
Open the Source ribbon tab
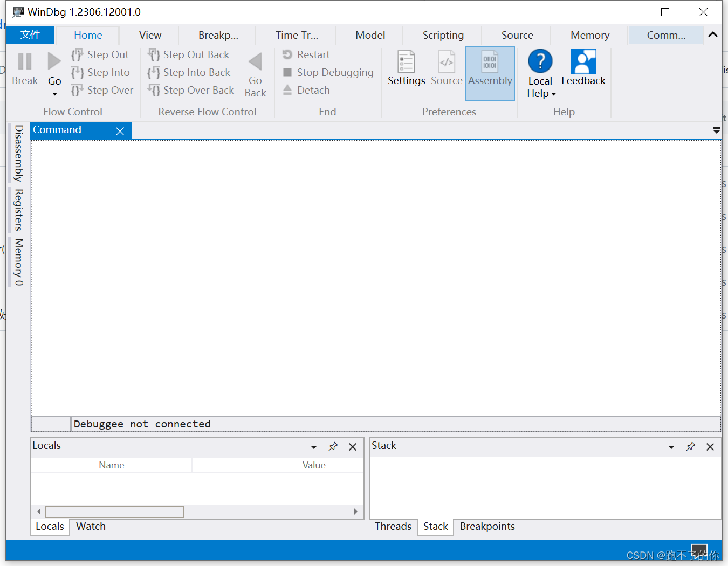click(517, 35)
